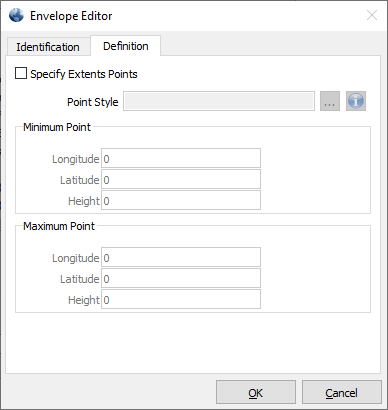Click Maximum Point Latitude field
This screenshot has height=410, width=388.
181,278
